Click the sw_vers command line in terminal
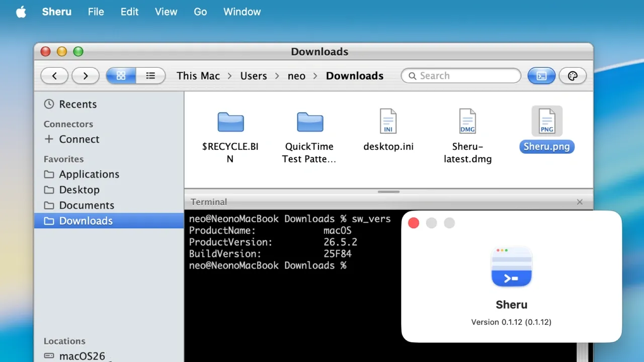 coord(290,219)
